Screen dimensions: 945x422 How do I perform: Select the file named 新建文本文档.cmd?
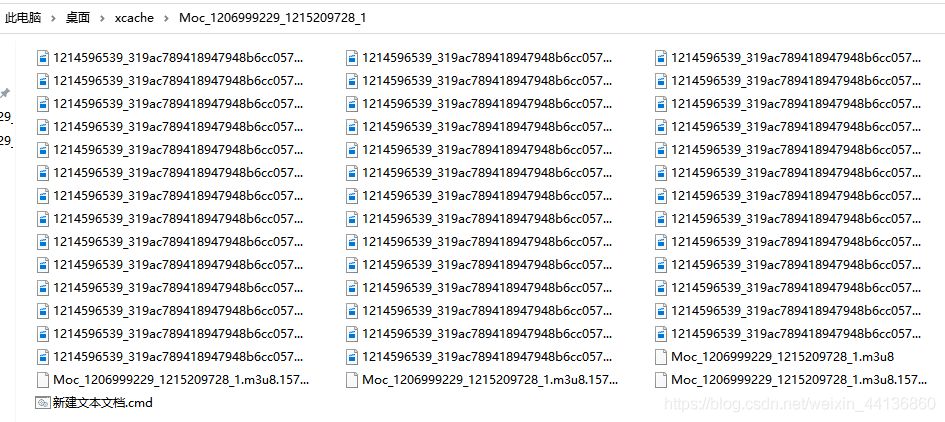coord(102,403)
